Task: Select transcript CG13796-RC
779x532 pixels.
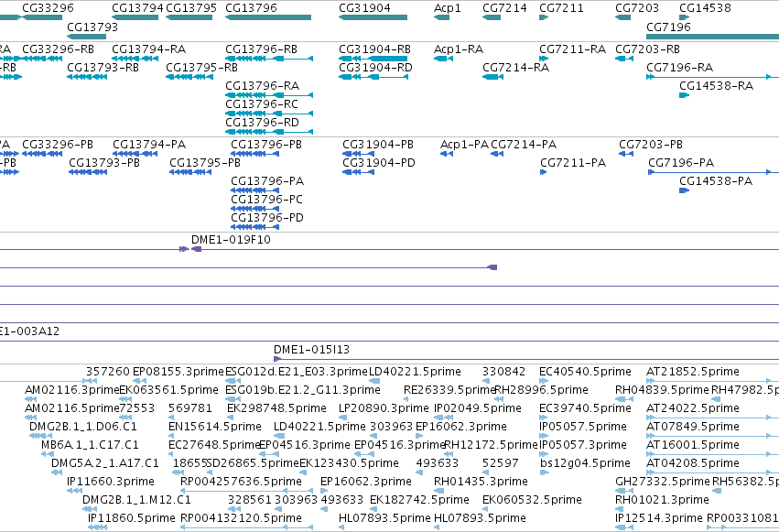Action: (262, 104)
